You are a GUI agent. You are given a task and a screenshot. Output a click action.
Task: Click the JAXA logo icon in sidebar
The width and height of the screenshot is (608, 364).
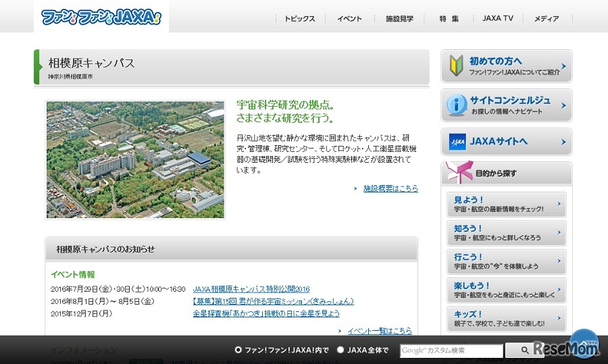point(457,142)
